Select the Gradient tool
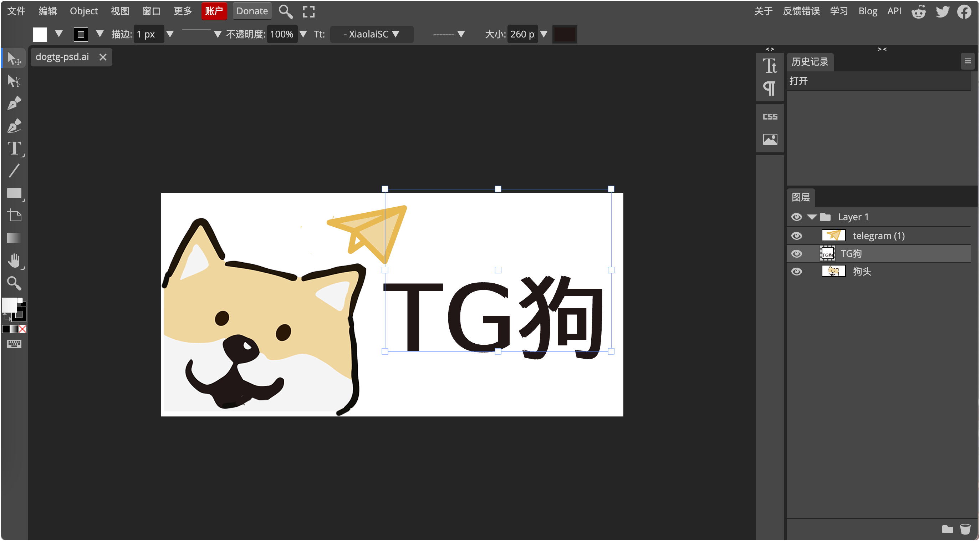The width and height of the screenshot is (980, 541). click(x=14, y=238)
